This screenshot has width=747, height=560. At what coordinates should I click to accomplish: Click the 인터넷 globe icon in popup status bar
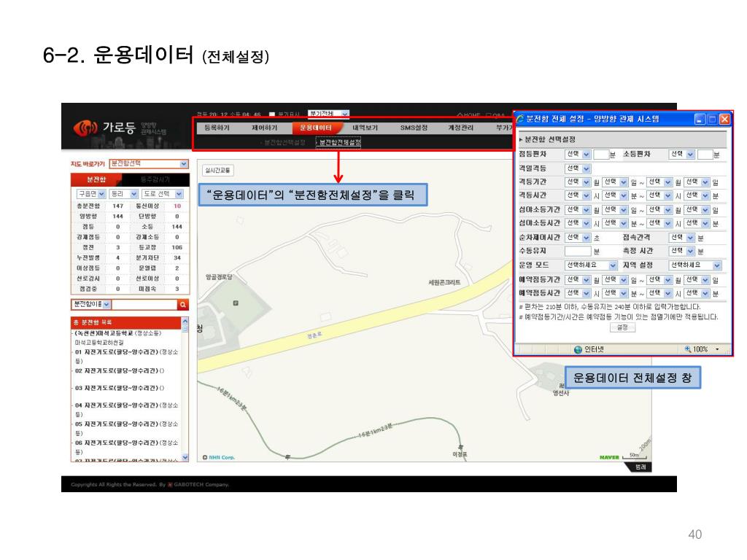(x=578, y=349)
